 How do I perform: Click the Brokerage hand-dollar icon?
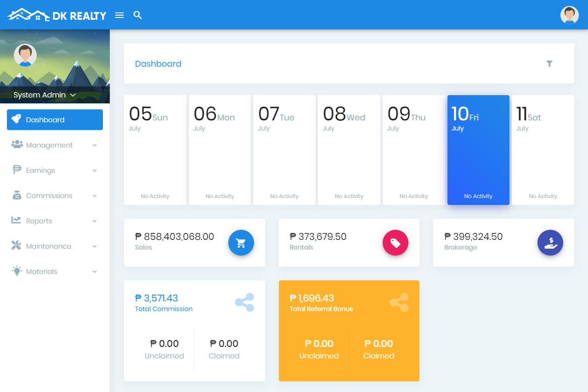pyautogui.click(x=550, y=243)
